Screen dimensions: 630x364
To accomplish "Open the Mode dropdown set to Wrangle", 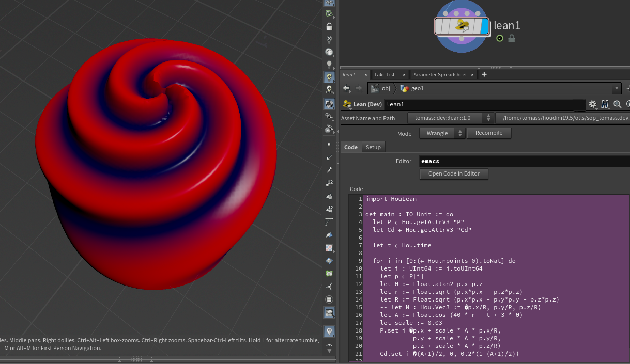I will click(x=442, y=133).
